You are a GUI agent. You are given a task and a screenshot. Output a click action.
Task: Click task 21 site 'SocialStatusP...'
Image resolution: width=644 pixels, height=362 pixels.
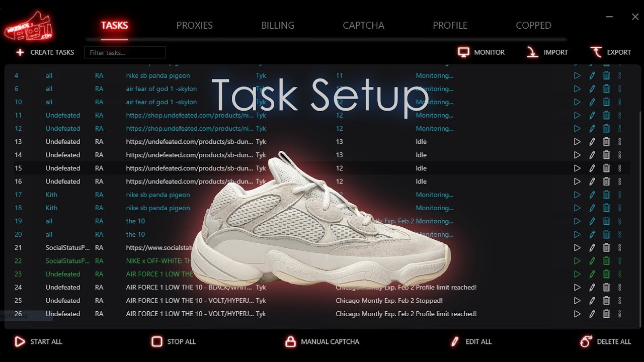(68, 248)
